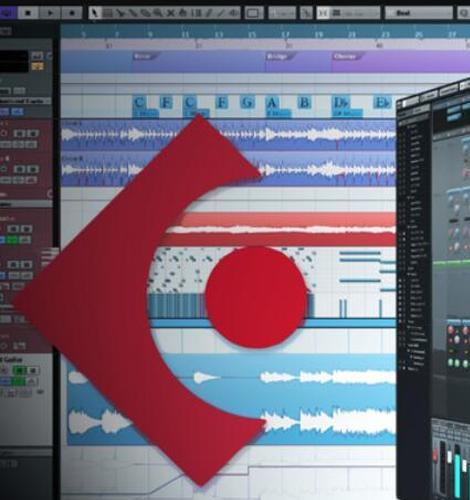
Task: Toggle the Snap on/off button
Action: click(323, 13)
